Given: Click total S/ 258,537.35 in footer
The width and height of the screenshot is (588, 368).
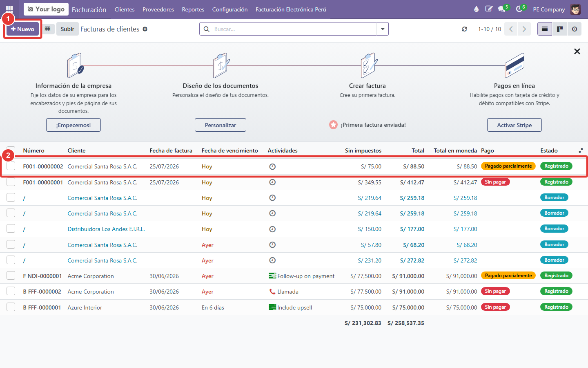Looking at the screenshot, I should (406, 323).
